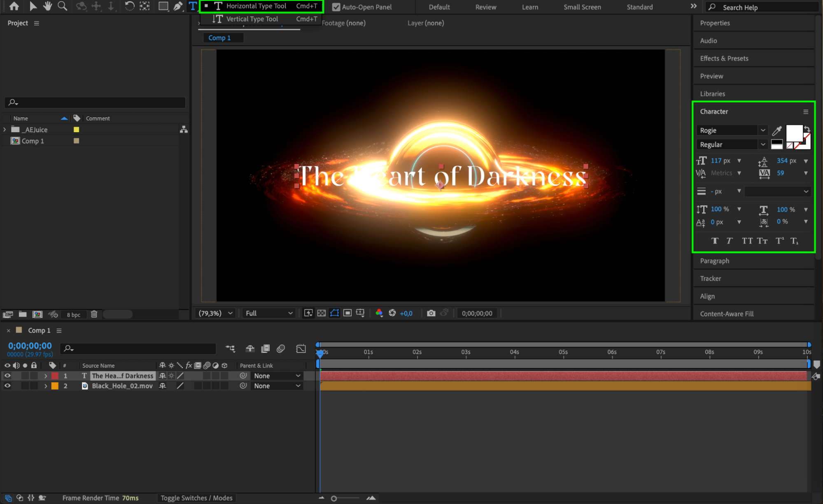This screenshot has height=504, width=823.
Task: Click the trash icon in Project panel
Action: point(94,314)
